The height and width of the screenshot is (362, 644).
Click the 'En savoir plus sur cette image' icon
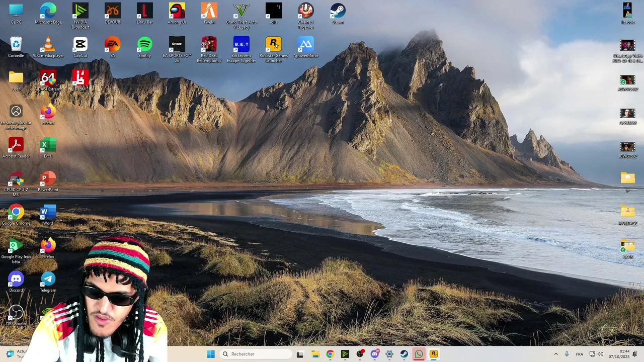point(16,118)
